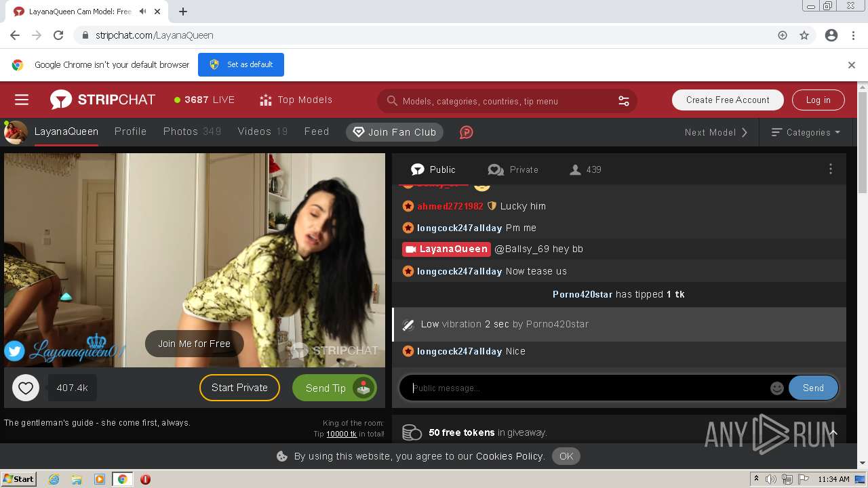Select the LayanaQueen tab
The width and height of the screenshot is (868, 488).
(x=66, y=131)
